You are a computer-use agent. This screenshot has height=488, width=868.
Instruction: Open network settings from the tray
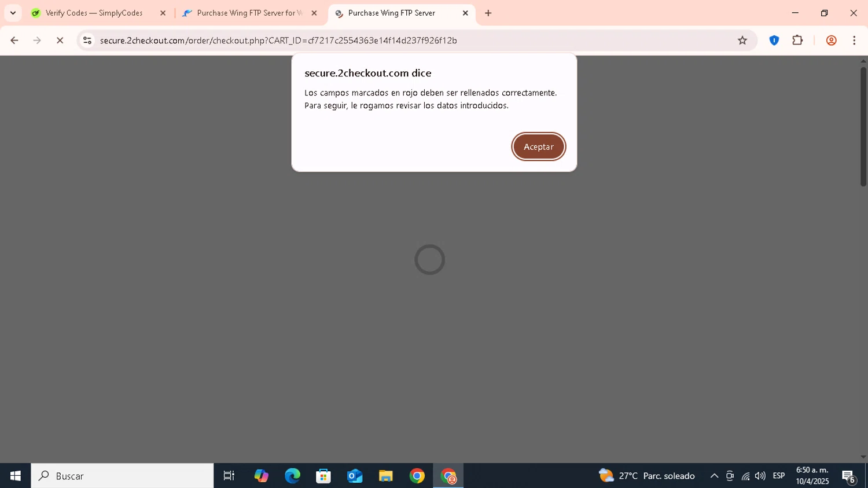coord(745,476)
